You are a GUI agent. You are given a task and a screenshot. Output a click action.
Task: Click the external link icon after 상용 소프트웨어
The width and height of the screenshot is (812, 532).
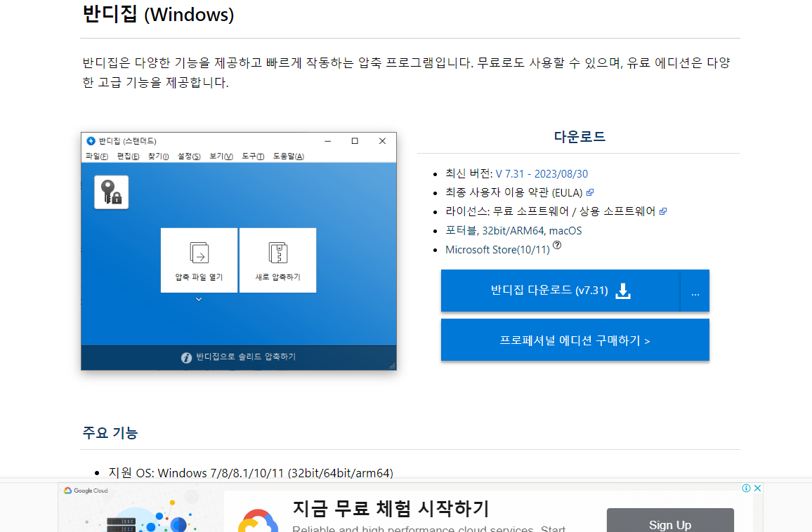coord(663,211)
